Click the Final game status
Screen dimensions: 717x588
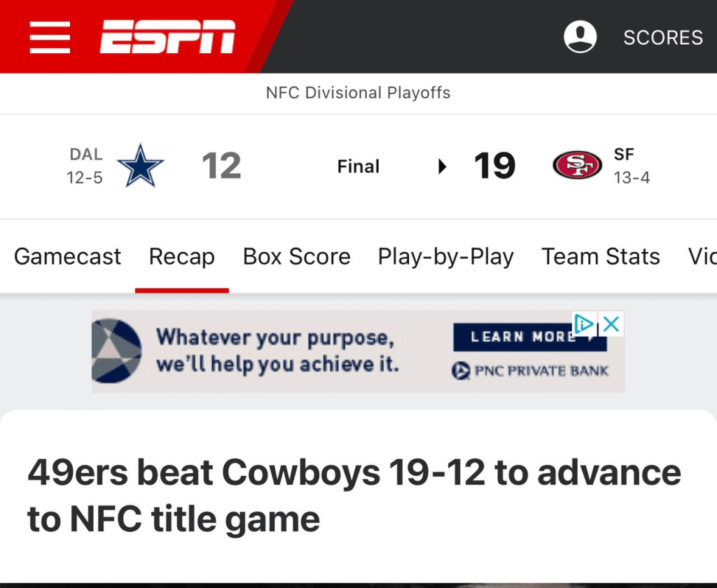click(358, 167)
